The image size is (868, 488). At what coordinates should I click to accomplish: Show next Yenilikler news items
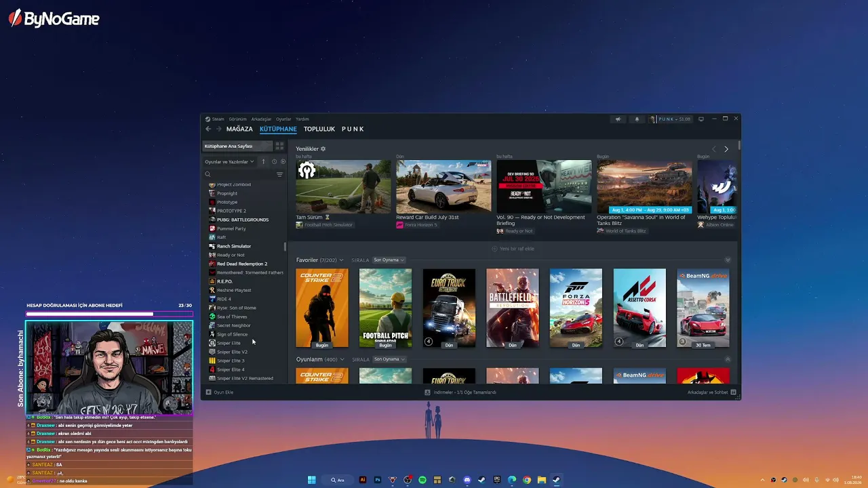point(726,149)
